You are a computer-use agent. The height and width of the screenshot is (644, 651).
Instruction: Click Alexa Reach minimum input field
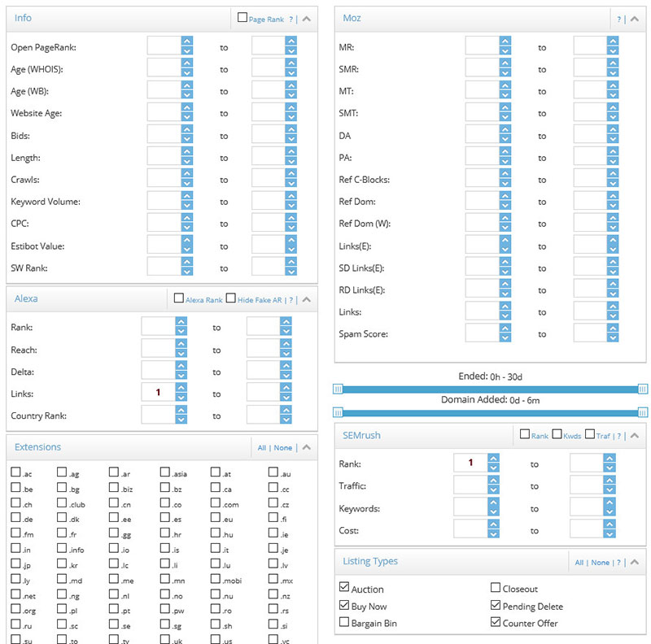(x=158, y=350)
